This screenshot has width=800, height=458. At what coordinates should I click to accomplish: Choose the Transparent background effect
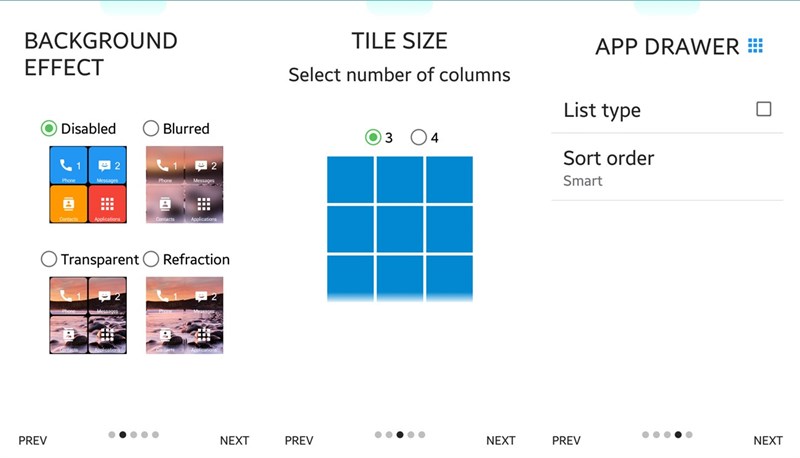(x=49, y=259)
